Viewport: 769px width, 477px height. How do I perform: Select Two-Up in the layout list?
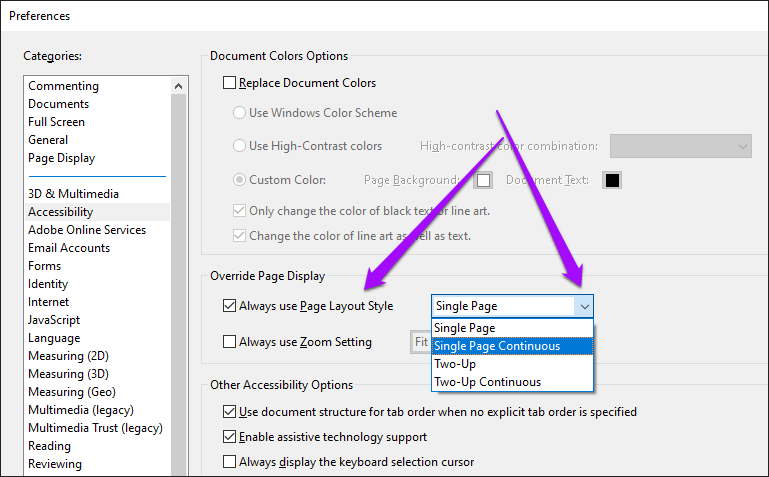(455, 364)
